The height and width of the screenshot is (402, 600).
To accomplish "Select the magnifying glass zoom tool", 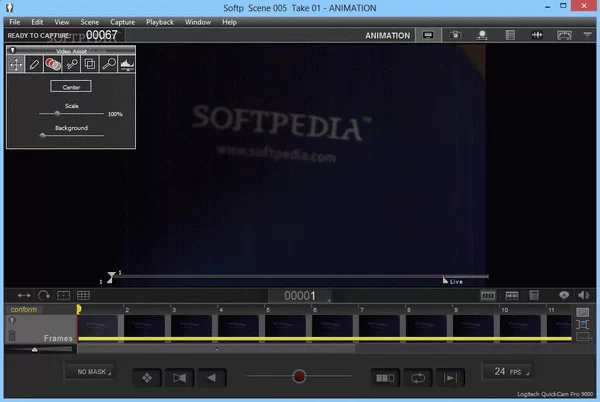I will point(109,64).
